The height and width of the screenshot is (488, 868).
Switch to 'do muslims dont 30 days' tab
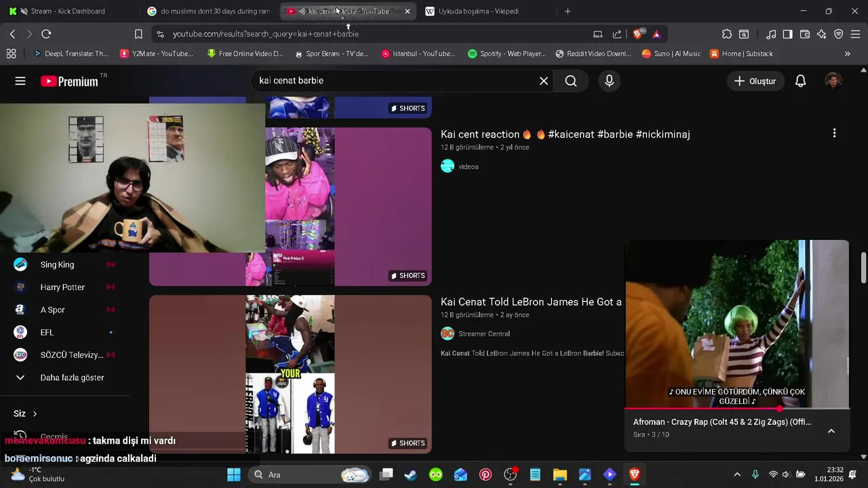[x=209, y=11]
